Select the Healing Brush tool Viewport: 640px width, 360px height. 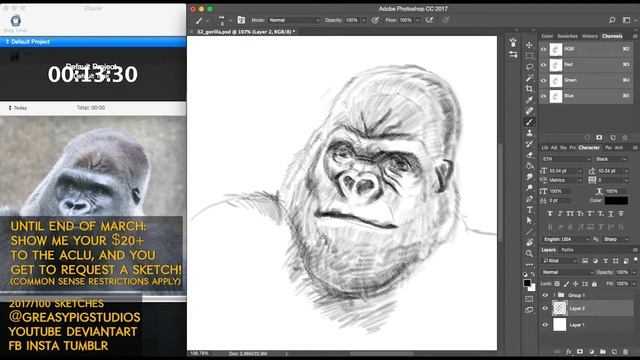tap(529, 111)
